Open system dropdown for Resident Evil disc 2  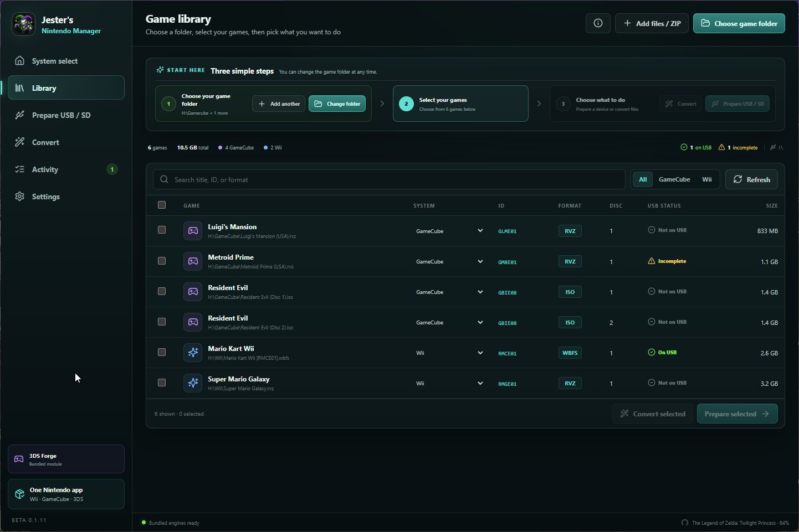(x=449, y=322)
